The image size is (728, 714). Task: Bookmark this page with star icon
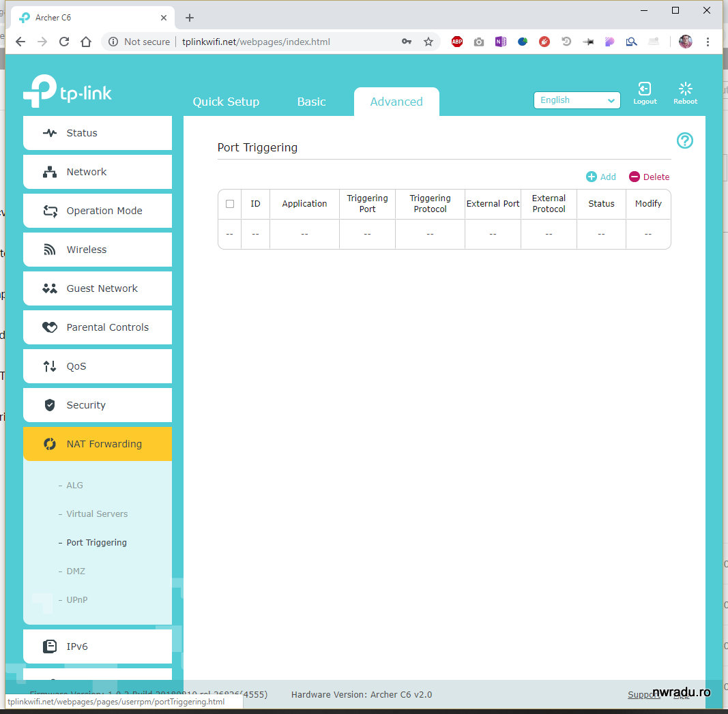coord(428,42)
